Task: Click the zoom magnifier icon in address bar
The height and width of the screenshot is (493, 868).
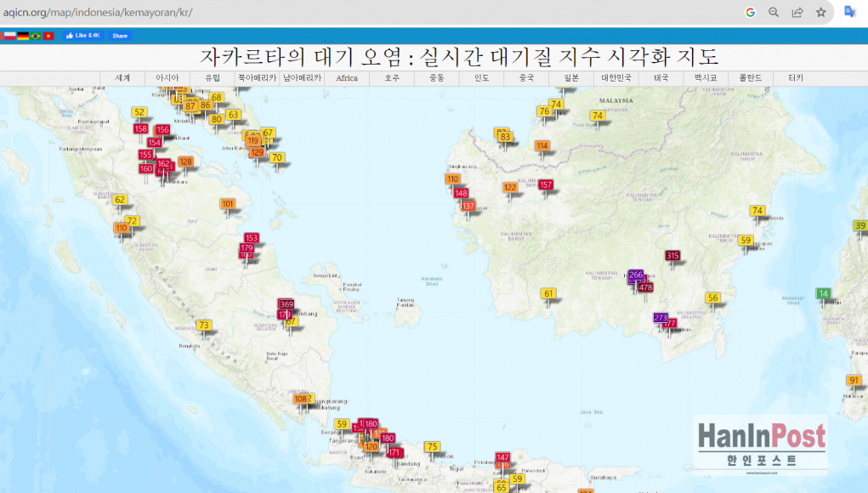Action: 774,12
